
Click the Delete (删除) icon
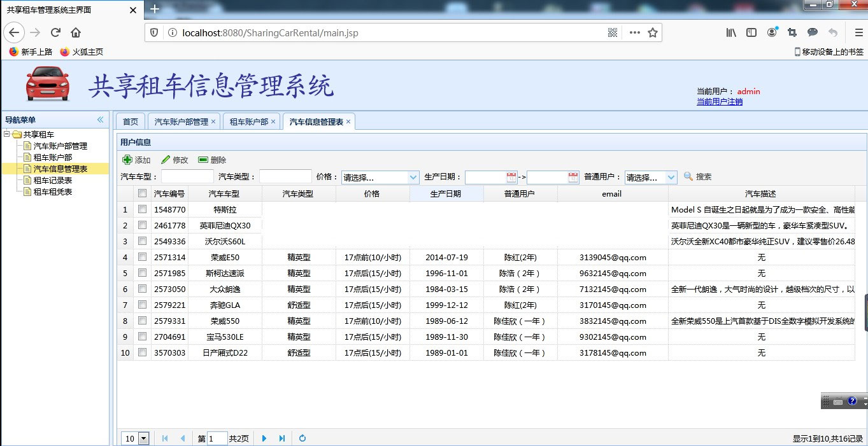[x=204, y=160]
